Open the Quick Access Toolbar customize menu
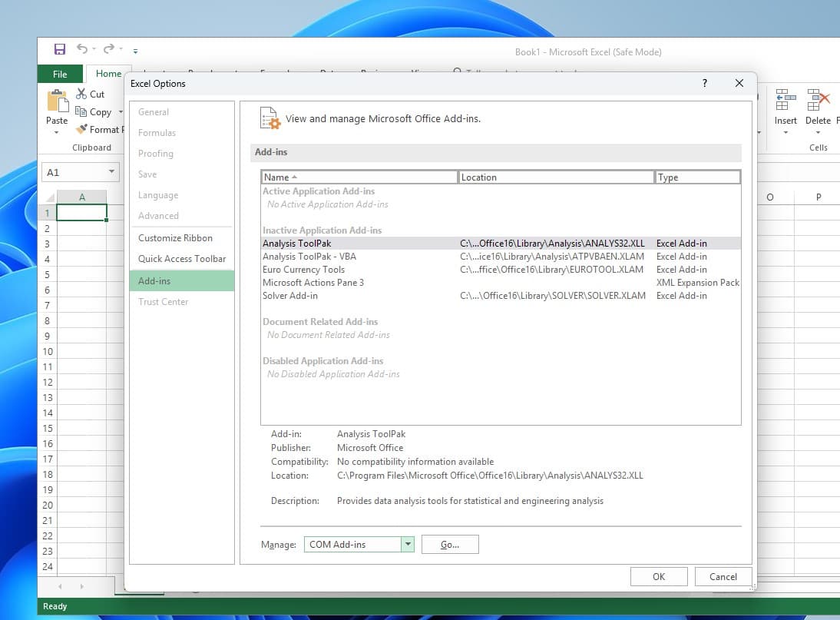Viewport: 840px width, 620px height. point(134,51)
